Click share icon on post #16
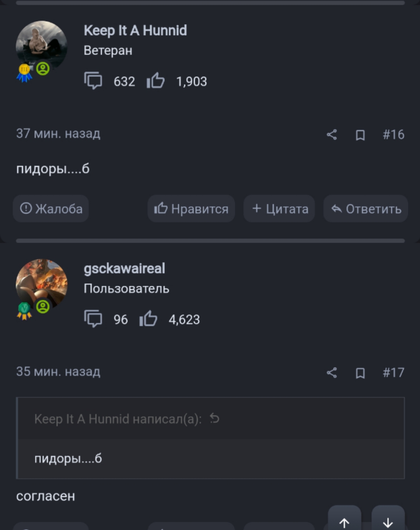The width and height of the screenshot is (420, 530). click(332, 135)
